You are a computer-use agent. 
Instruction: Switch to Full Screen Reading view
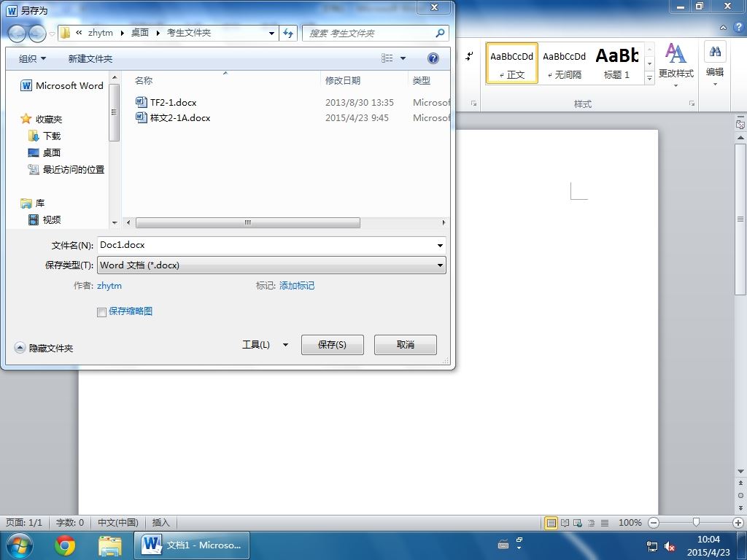565,523
